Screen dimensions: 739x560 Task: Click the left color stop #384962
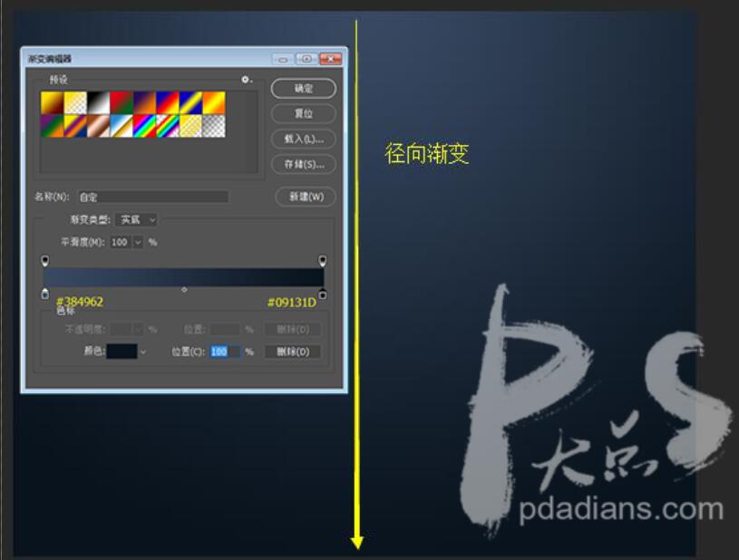click(x=45, y=294)
